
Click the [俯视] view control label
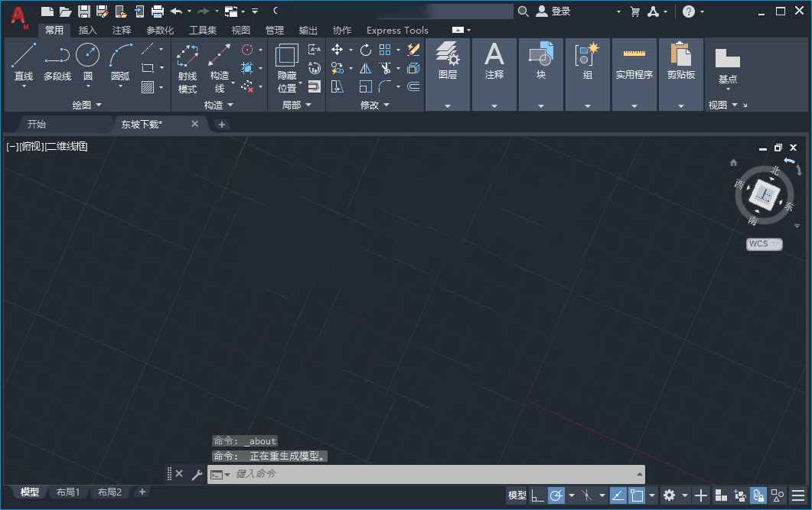click(31, 146)
